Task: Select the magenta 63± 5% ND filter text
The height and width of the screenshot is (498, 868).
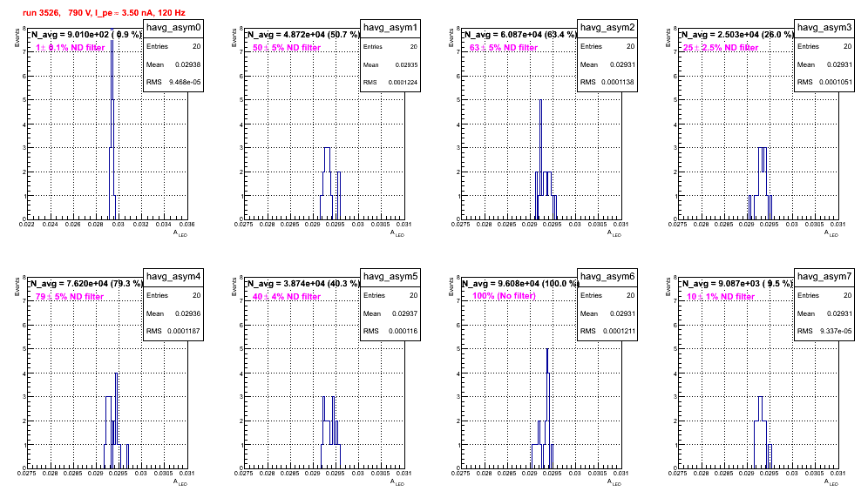Action: 504,48
